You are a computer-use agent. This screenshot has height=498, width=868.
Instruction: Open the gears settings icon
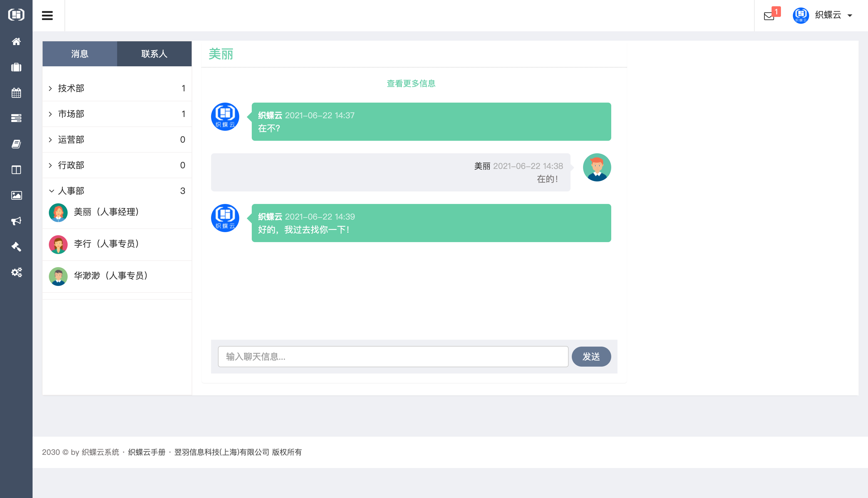click(16, 272)
